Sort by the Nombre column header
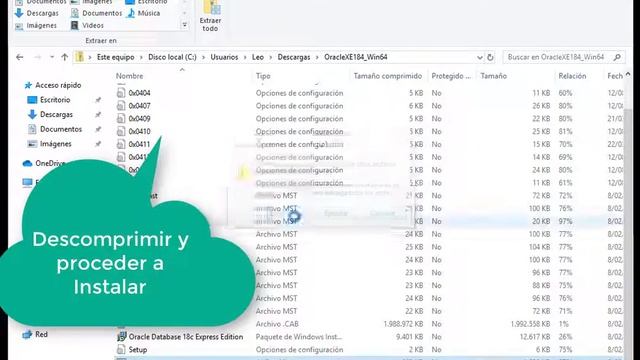The width and height of the screenshot is (640, 360). pyautogui.click(x=129, y=76)
